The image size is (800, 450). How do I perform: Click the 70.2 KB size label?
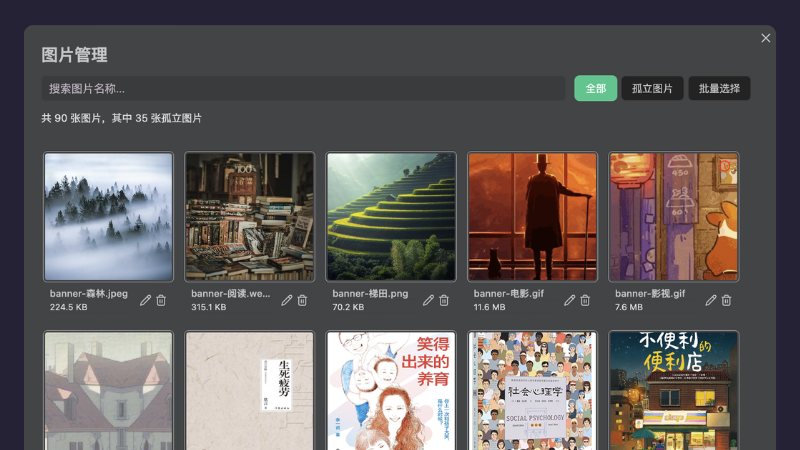pos(348,307)
